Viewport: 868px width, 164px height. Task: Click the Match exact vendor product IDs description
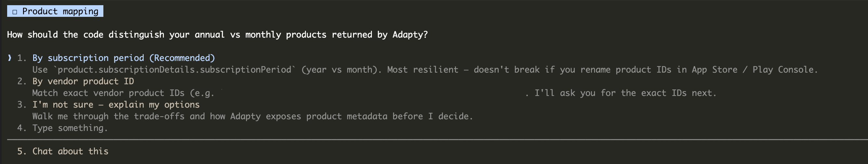tap(123, 93)
